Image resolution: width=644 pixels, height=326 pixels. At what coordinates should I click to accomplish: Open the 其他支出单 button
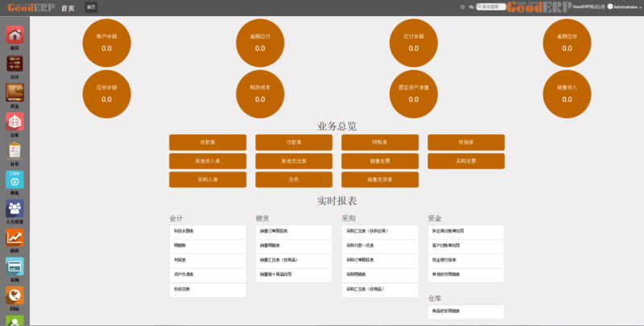294,161
